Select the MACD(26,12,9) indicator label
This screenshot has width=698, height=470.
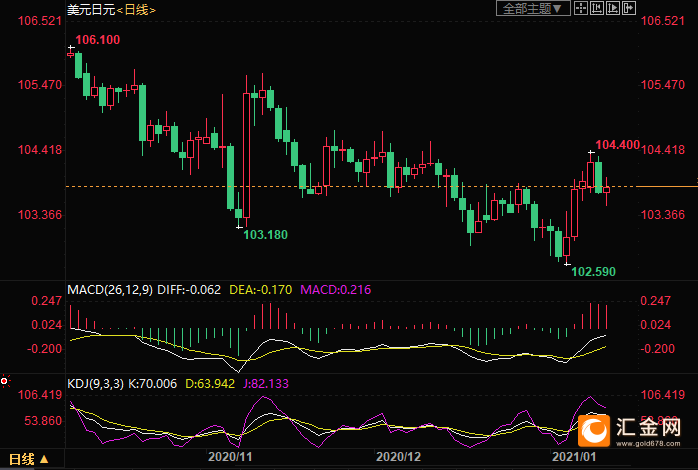click(x=110, y=290)
